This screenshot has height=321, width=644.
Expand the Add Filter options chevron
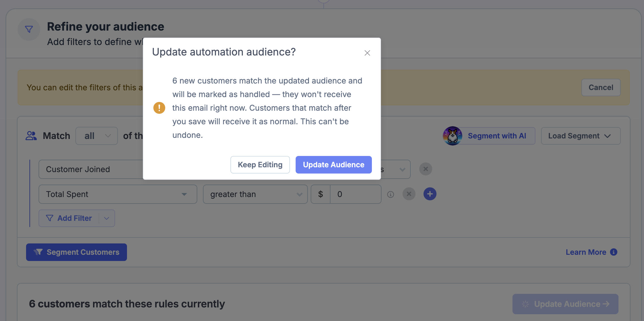107,218
